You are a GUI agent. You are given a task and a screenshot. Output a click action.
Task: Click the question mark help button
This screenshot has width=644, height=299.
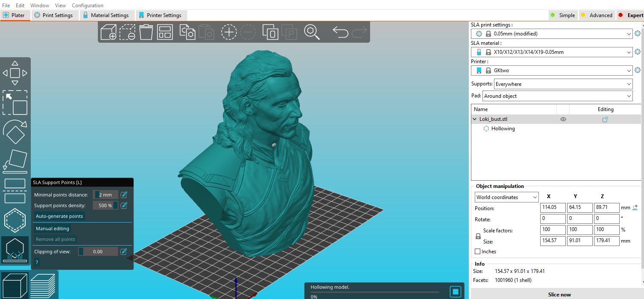[x=37, y=262]
